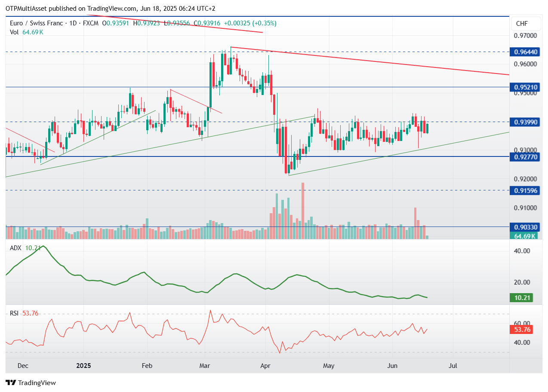Click the TradingView logo at bottom left
Image resolution: width=548 pixels, height=392 pixels.
(x=31, y=383)
